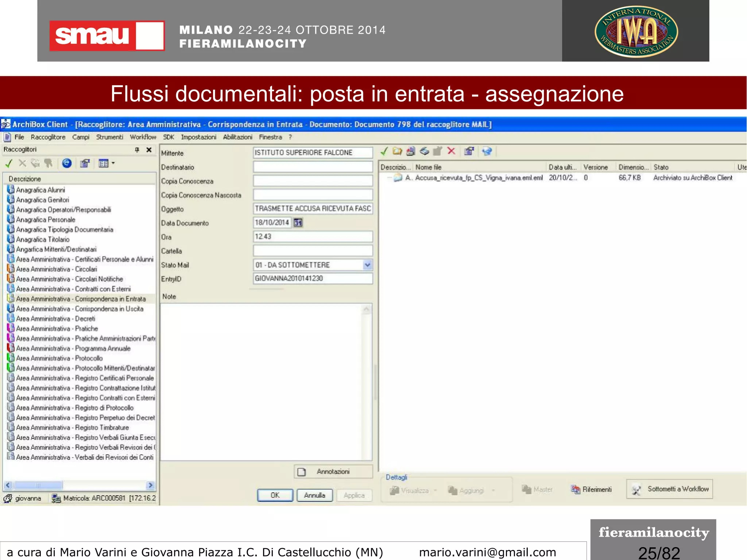Click the print icon in documents toolbar
747x560 pixels.
411,151
